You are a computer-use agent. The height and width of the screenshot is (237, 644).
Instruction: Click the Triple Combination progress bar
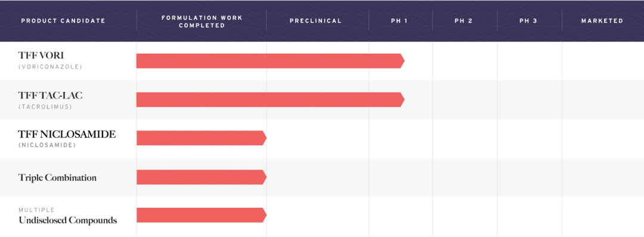pyautogui.click(x=202, y=177)
